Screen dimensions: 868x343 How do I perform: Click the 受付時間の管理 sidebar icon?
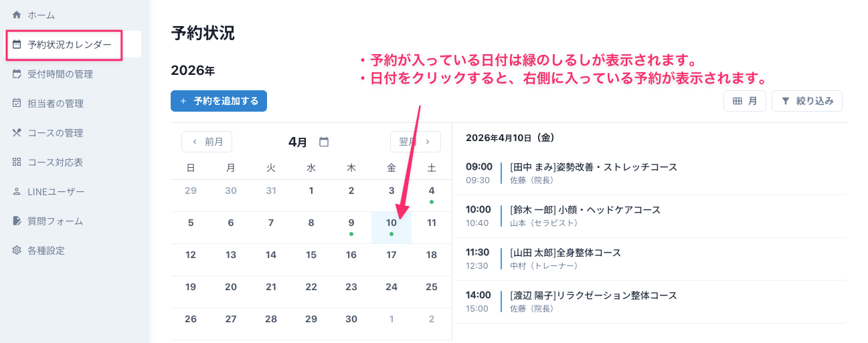tap(17, 74)
